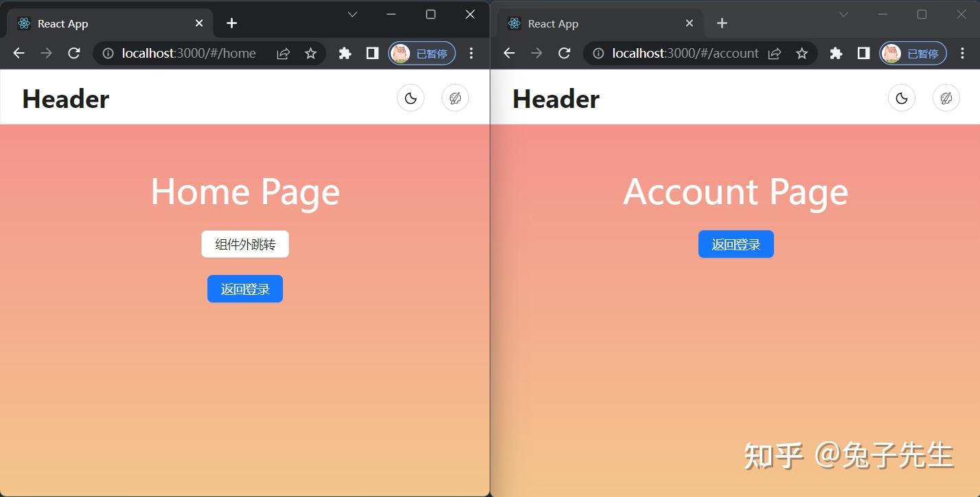Expand tab search chevron in account window
Viewport: 980px width, 497px height.
point(843,14)
